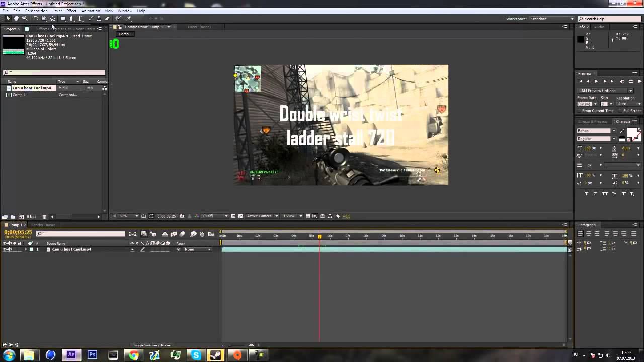Select the Zoom magnifier tool
This screenshot has width=644, height=362.
[24, 18]
